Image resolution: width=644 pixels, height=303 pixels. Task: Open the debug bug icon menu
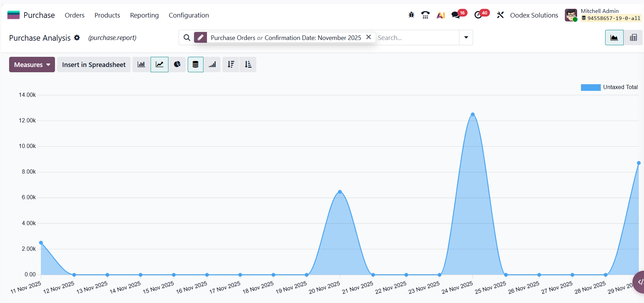pyautogui.click(x=411, y=15)
